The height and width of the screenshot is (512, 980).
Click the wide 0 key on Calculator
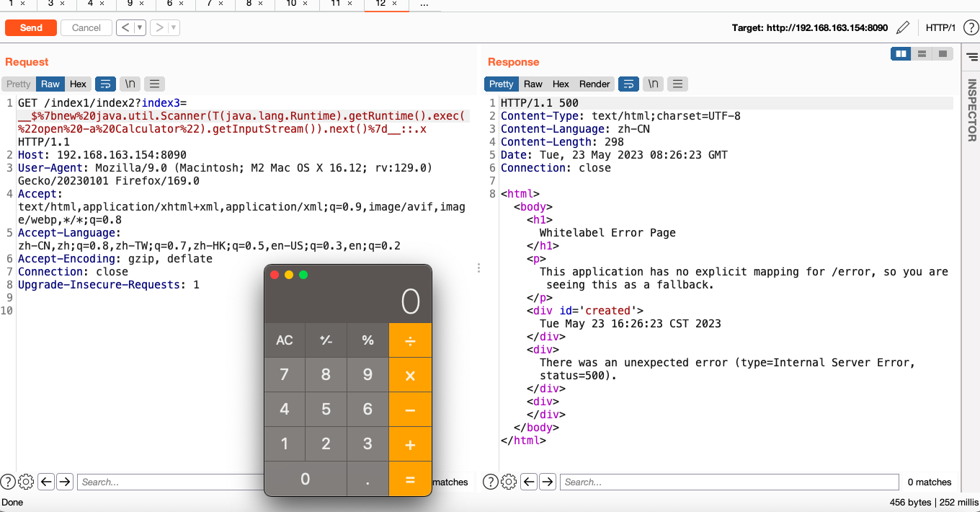(x=306, y=479)
